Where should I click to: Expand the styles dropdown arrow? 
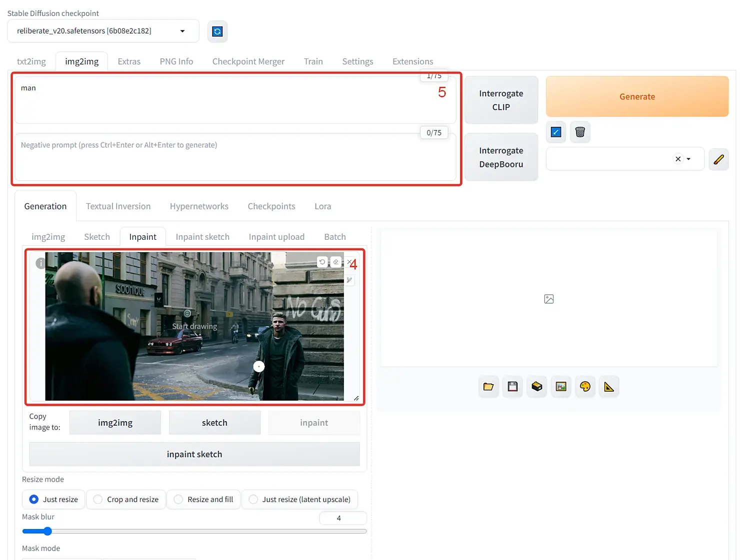(688, 159)
